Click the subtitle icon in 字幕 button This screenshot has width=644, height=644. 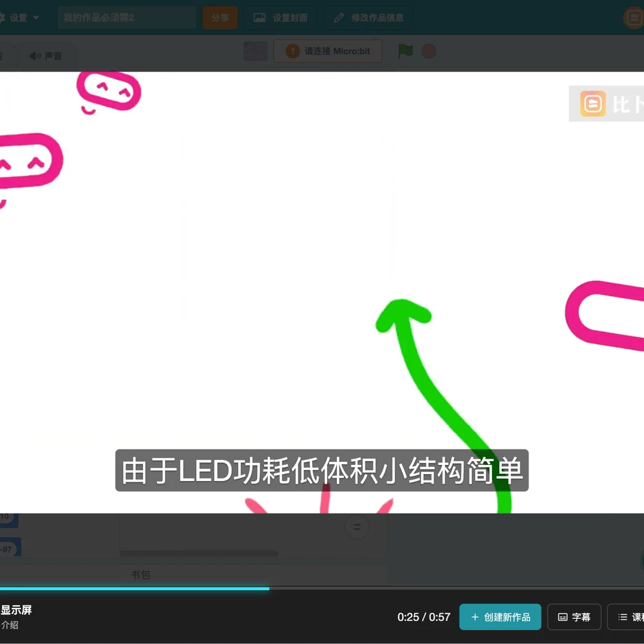[563, 617]
